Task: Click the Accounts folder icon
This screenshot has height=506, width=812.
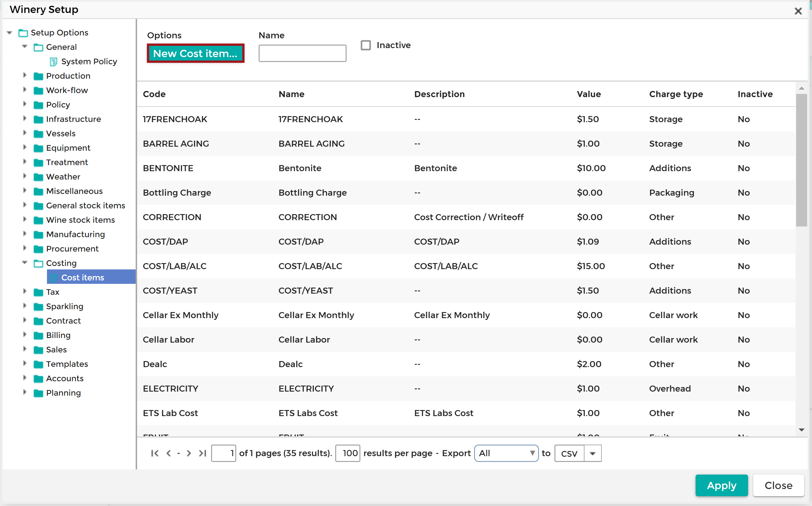Action: [39, 379]
